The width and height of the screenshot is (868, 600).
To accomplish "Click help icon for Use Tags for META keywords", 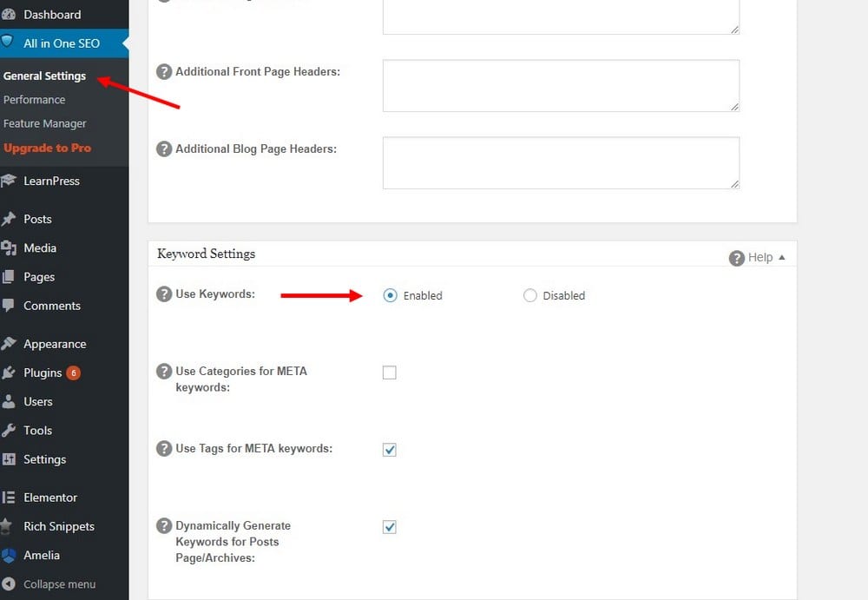I will pos(164,449).
